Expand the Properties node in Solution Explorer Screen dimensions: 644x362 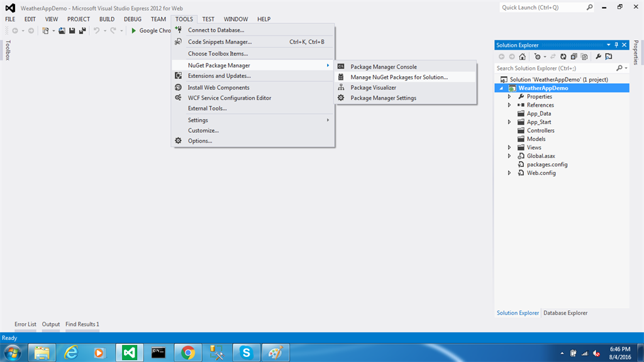pos(509,97)
